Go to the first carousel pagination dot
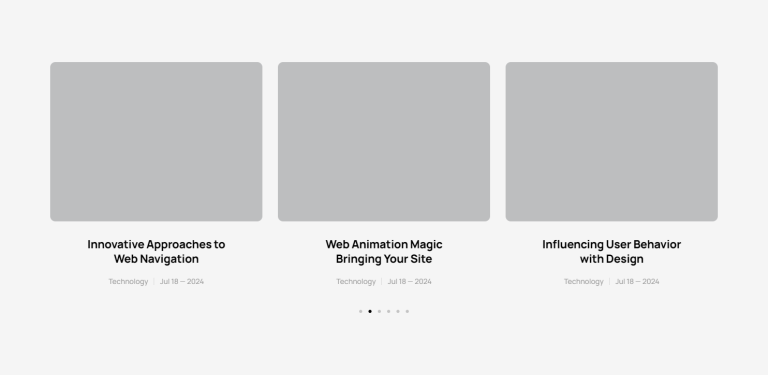The image size is (768, 375). click(360, 311)
